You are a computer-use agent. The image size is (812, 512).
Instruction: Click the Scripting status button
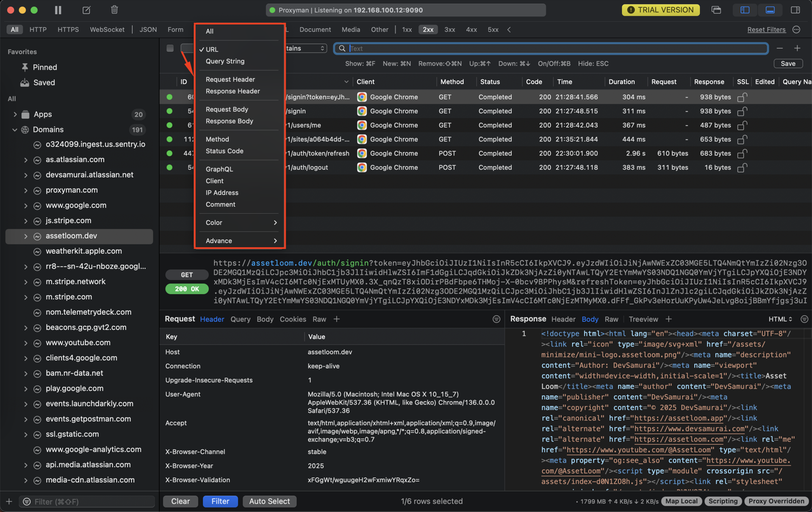click(x=723, y=501)
